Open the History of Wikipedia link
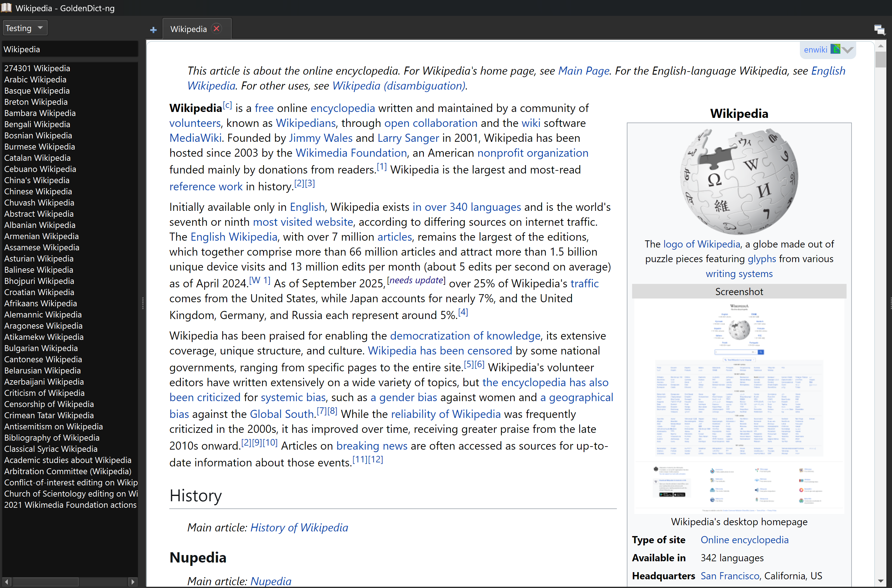The width and height of the screenshot is (892, 588). 299,528
